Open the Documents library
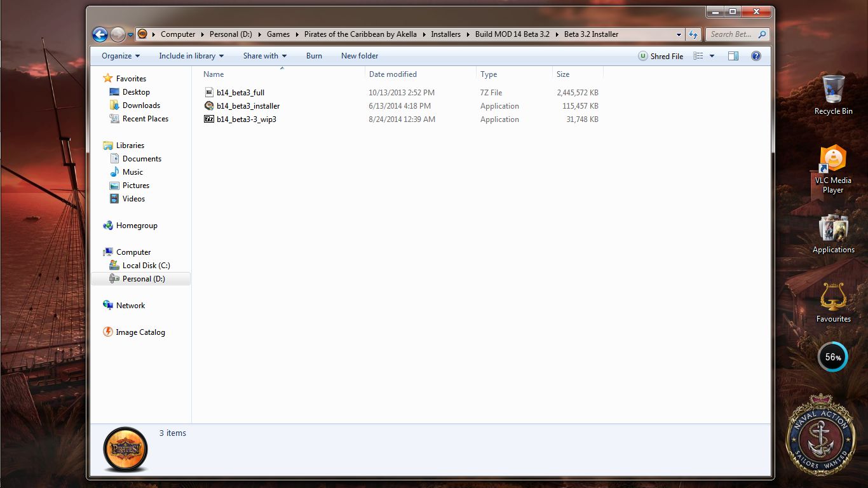 click(x=142, y=159)
